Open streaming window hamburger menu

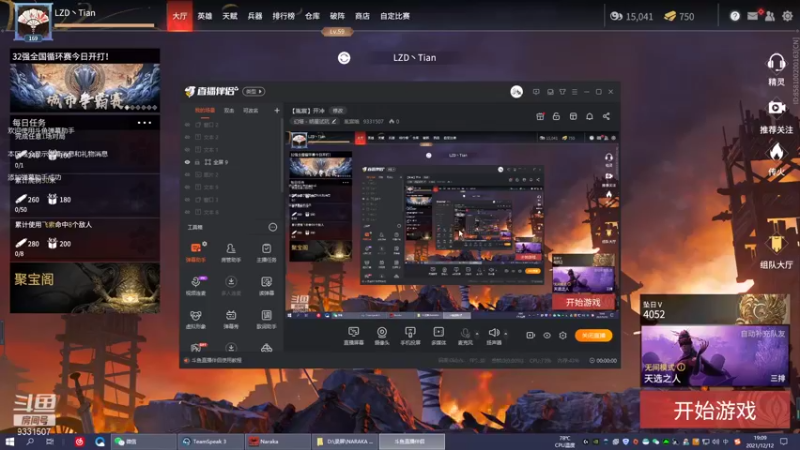pyautogui.click(x=574, y=92)
